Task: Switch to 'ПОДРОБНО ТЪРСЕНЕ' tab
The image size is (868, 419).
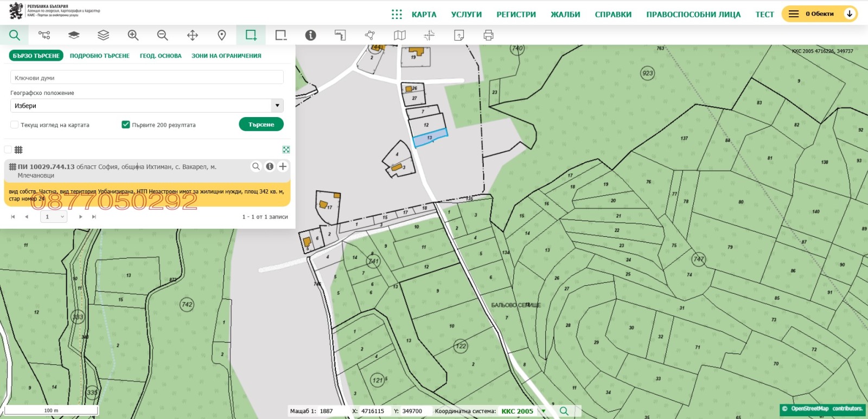Action: (x=99, y=56)
